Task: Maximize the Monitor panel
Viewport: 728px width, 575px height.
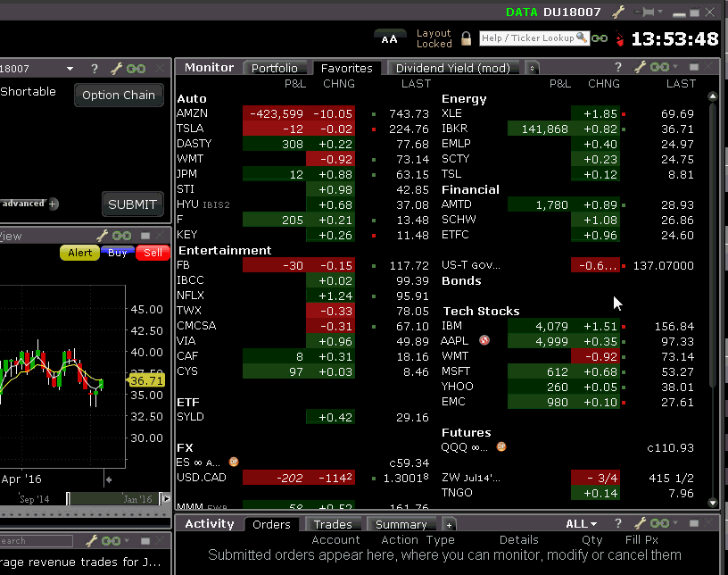Action: click(694, 67)
